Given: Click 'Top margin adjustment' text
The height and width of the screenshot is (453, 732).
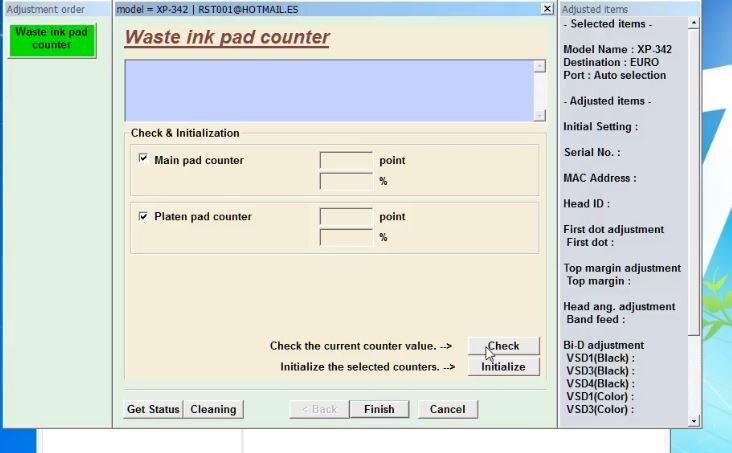Looking at the screenshot, I should 622,268.
